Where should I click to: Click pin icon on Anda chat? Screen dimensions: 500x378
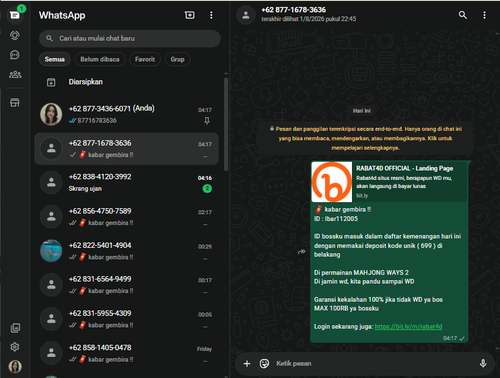tap(207, 121)
